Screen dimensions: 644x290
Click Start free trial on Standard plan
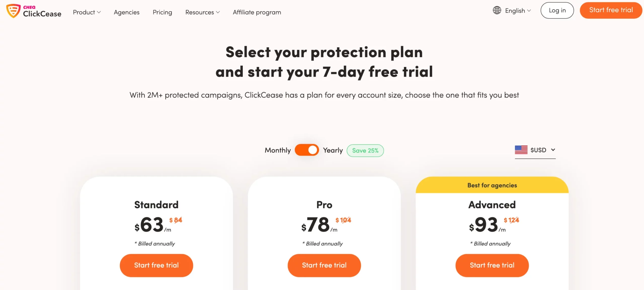point(156,265)
